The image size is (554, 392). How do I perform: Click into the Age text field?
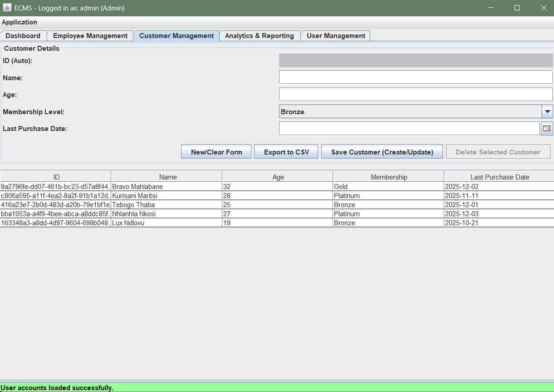pos(415,94)
